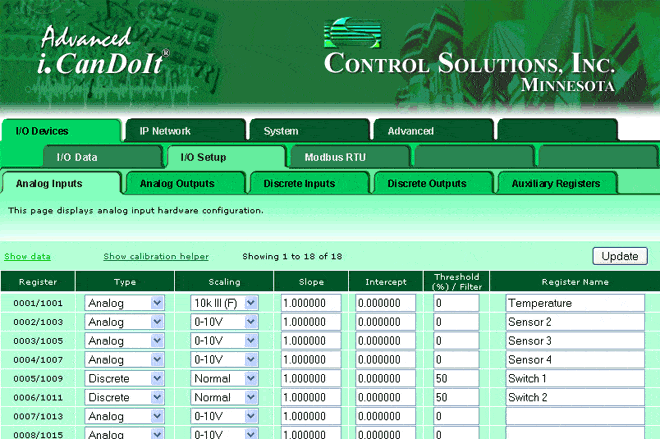Open the I/O Devices tab
This screenshot has height=439, width=660.
[x=61, y=131]
